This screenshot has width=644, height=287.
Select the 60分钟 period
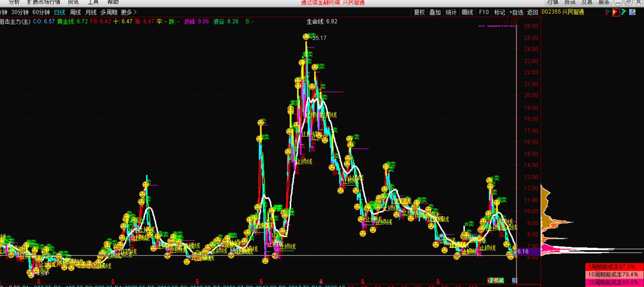pos(41,12)
